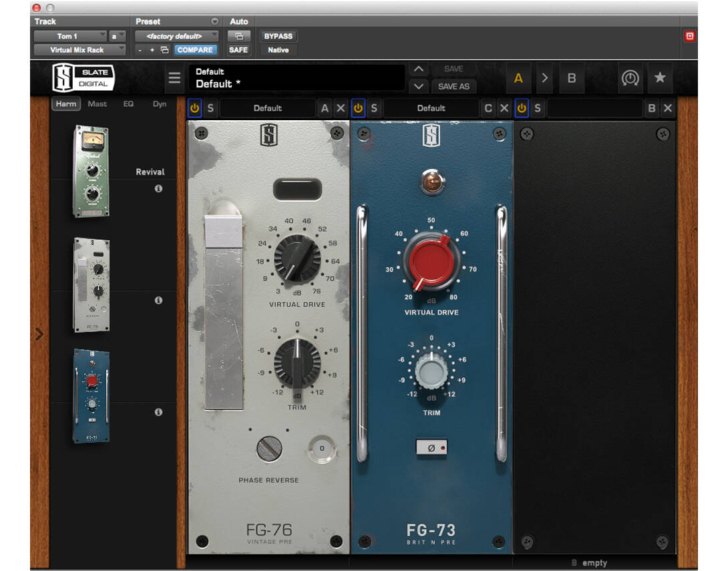Click the FG-76 slot letter A
The image size is (728, 571).
coord(325,108)
